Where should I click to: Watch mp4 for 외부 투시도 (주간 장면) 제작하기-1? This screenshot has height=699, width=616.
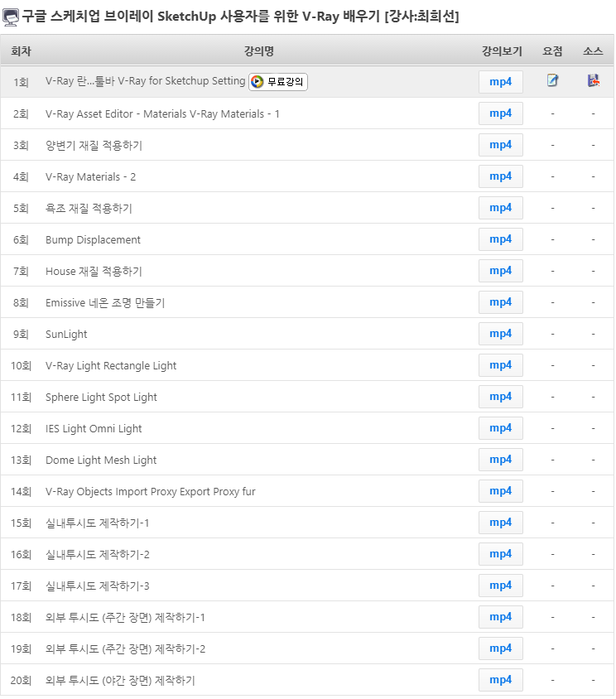(501, 617)
